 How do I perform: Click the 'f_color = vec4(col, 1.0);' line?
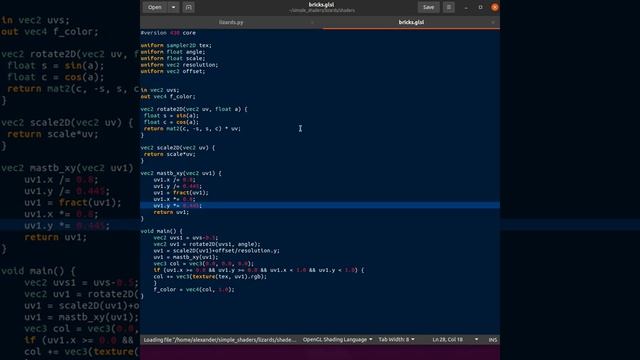click(x=194, y=289)
